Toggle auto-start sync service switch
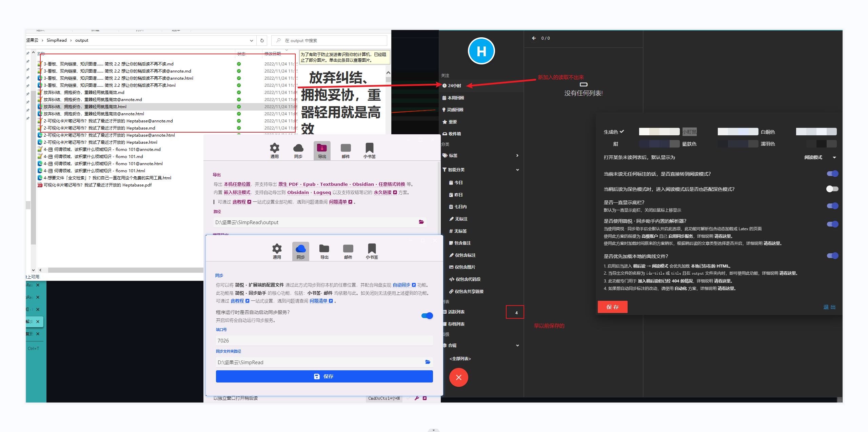 [427, 316]
